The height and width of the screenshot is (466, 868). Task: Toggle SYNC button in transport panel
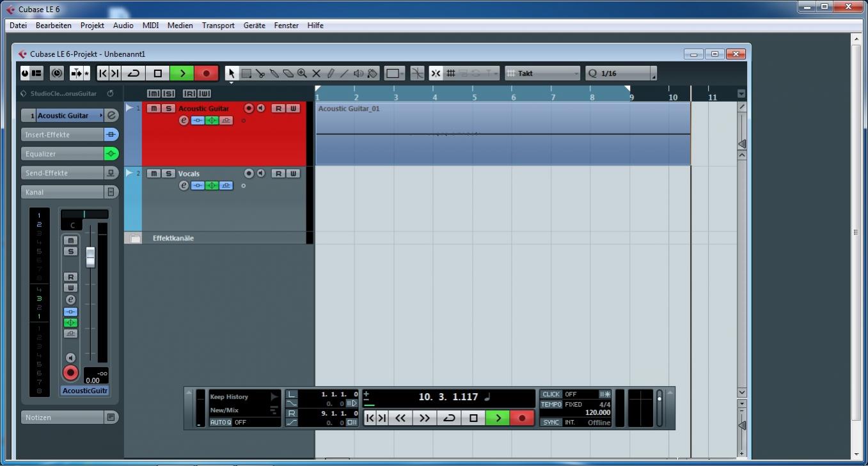tap(551, 423)
